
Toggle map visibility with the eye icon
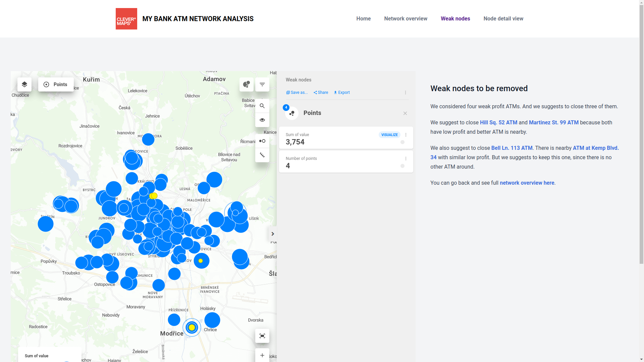click(x=262, y=120)
